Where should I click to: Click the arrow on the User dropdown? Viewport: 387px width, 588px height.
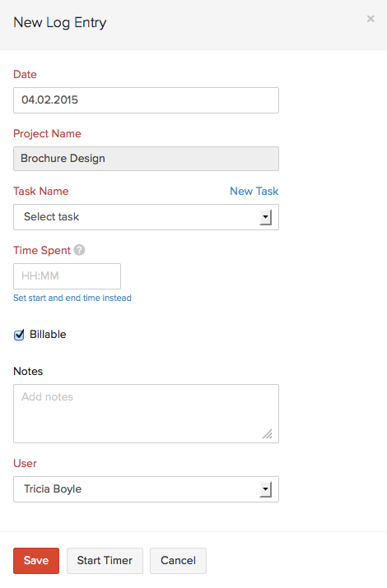pos(266,489)
